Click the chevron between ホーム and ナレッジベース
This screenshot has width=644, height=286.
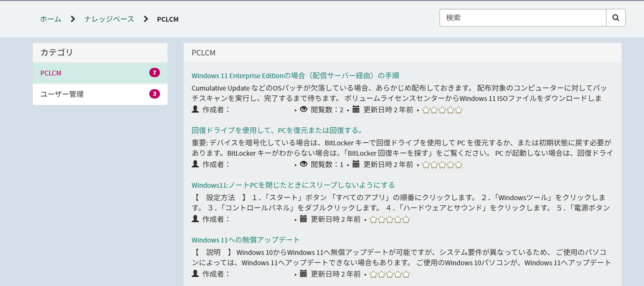click(72, 19)
